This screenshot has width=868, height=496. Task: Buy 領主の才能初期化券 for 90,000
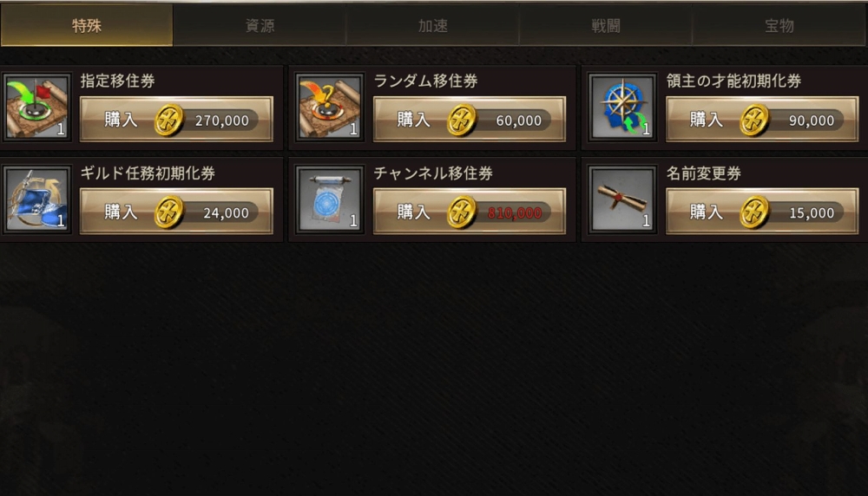762,120
